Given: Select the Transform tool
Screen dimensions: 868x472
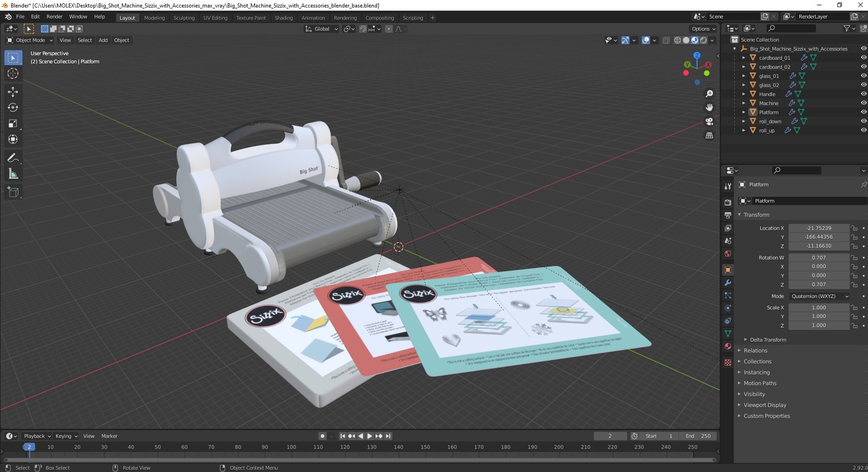Looking at the screenshot, I should click(x=13, y=139).
